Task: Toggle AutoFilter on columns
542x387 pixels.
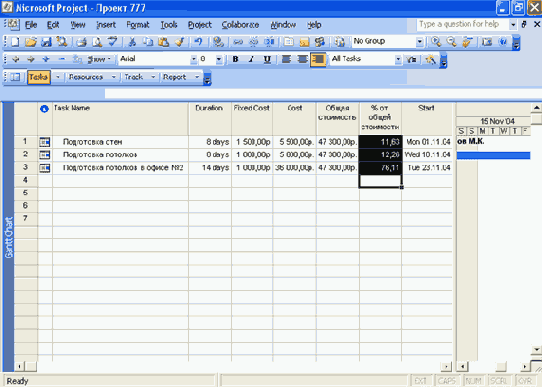Action: click(x=411, y=59)
